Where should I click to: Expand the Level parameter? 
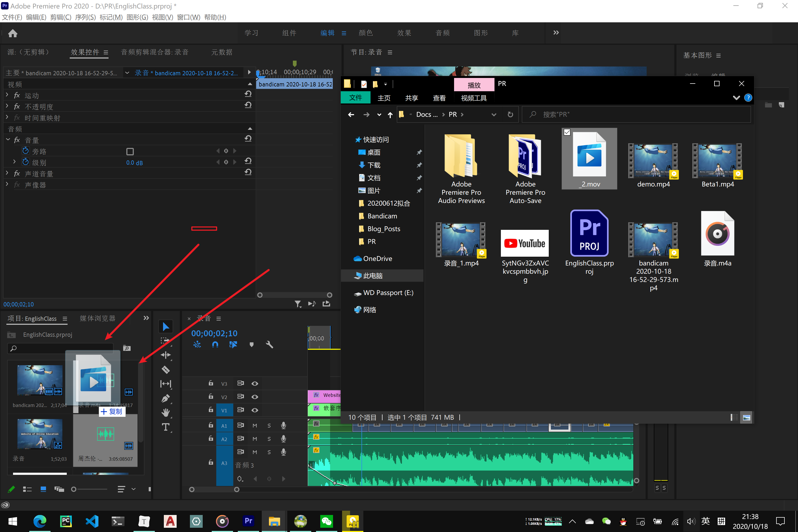pyautogui.click(x=15, y=162)
